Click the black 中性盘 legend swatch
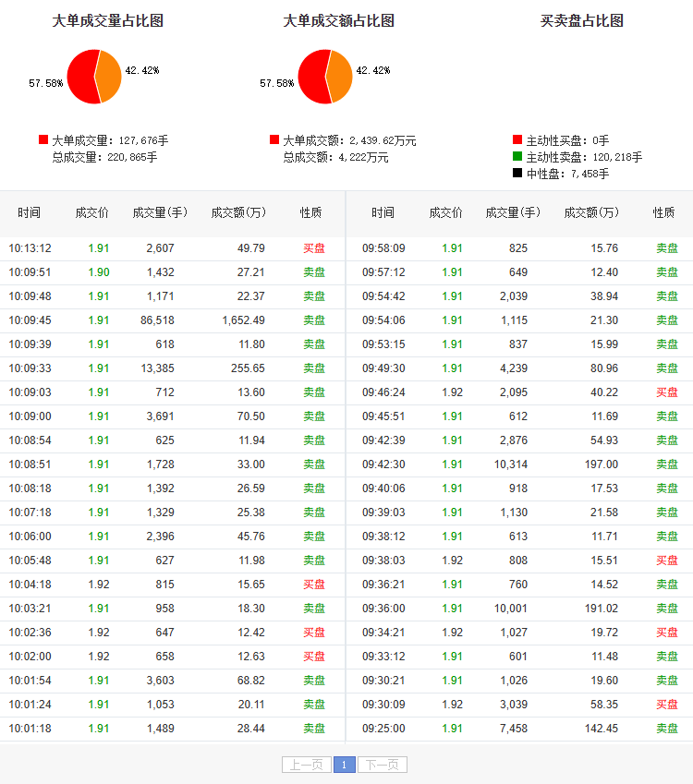This screenshot has width=693, height=784. click(x=517, y=173)
